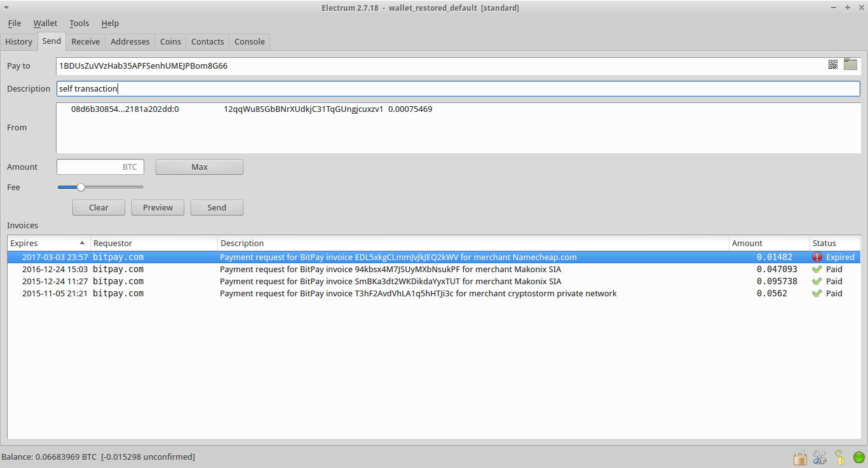Screen dimensions: 868x468
Task: Click the 0.01482 amount cell
Action: (x=774, y=258)
